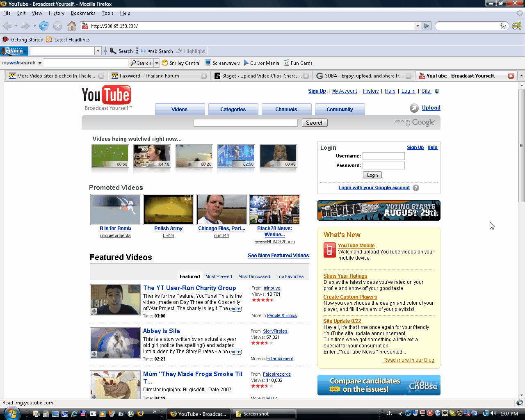This screenshot has height=420, width=525.
Task: Click the Internet Explorer taskbar icon
Action: [x=74, y=414]
